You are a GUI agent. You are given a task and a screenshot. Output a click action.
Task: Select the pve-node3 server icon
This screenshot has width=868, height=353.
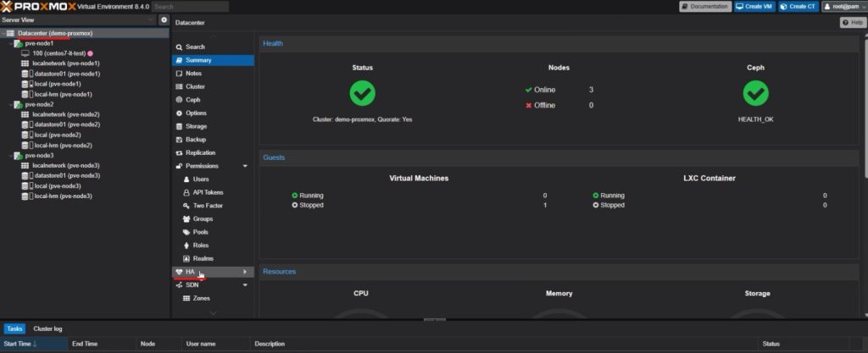point(18,156)
